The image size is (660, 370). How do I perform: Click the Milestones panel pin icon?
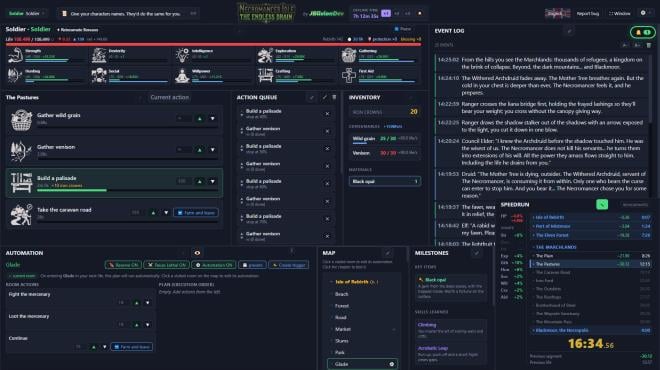[476, 253]
